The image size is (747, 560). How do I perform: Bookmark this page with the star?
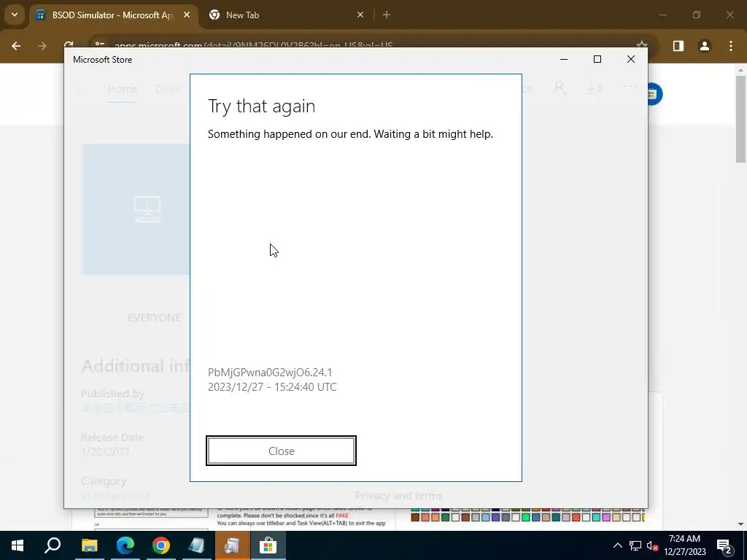(x=642, y=46)
